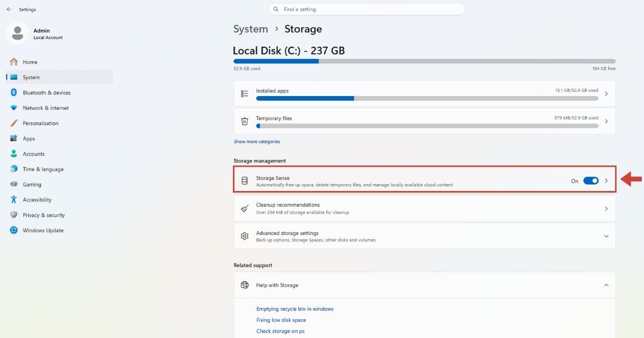Screen dimensions: 644x338
Task: Click the Storage management heading
Action: (260, 161)
